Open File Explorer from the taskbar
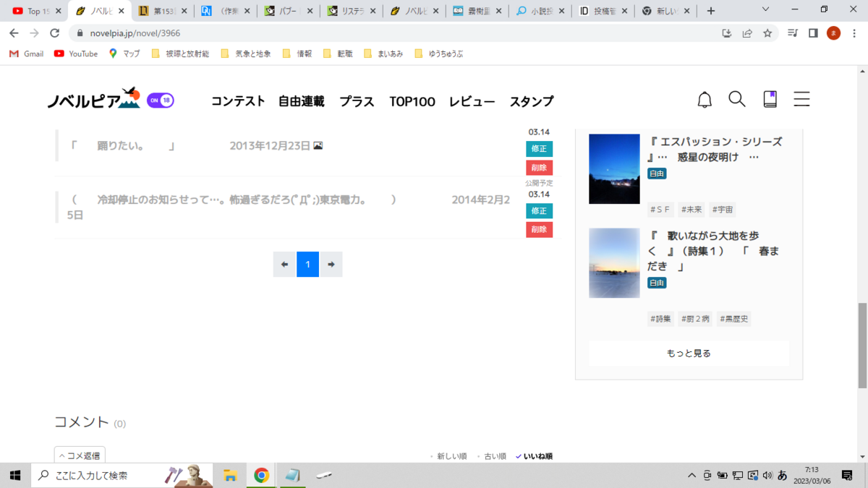Viewport: 868px width, 488px height. [x=230, y=475]
